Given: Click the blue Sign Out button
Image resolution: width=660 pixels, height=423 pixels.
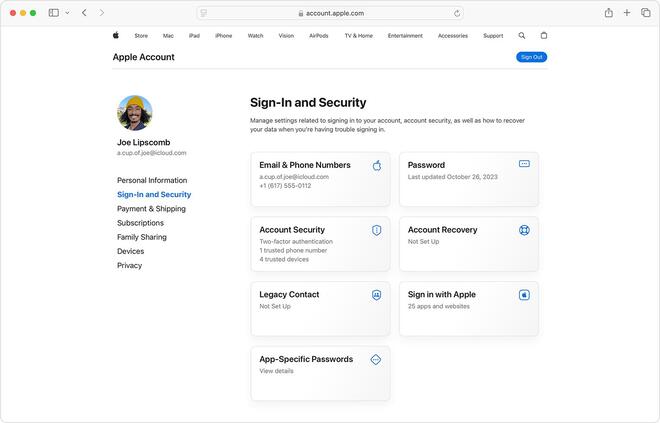Looking at the screenshot, I should [x=532, y=57].
